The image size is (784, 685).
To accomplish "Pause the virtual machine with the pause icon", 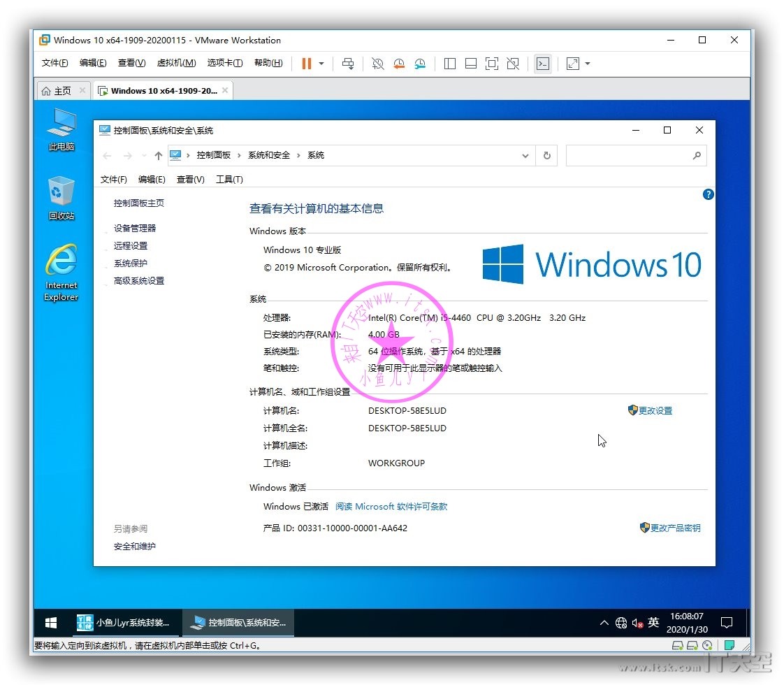I will [x=307, y=64].
